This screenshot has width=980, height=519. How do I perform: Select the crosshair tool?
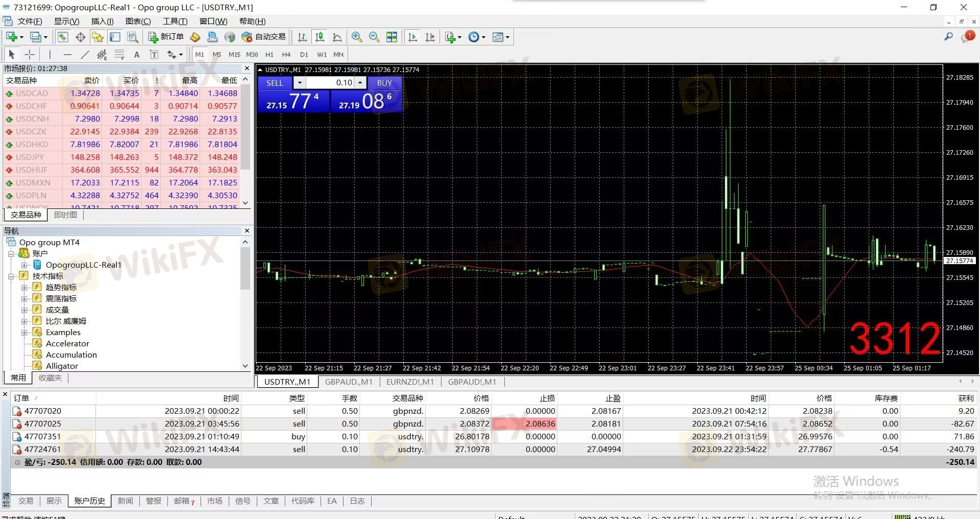pos(30,54)
